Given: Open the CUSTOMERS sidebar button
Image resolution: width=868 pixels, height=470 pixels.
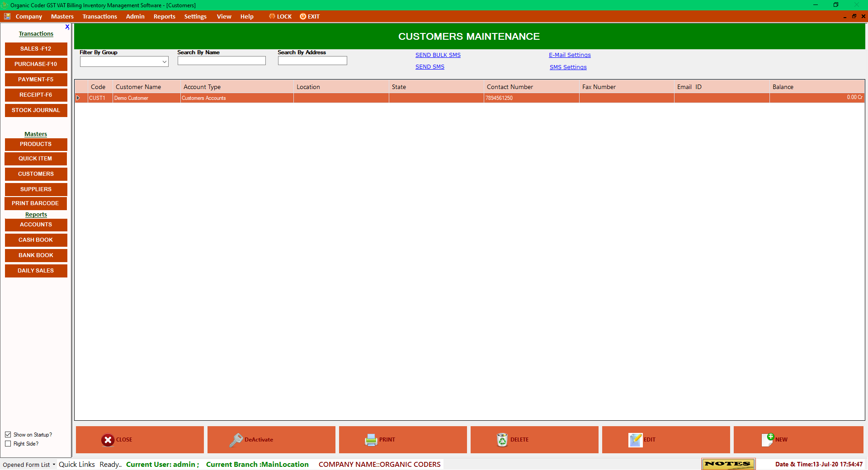Looking at the screenshot, I should point(36,174).
